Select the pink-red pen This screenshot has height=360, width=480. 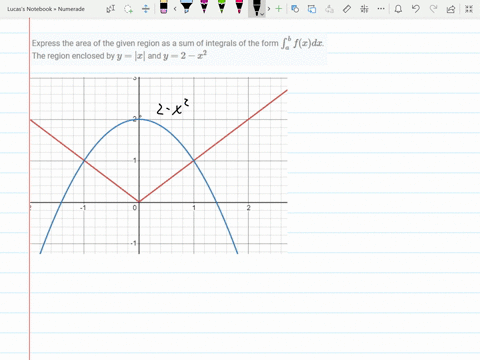(239, 7)
